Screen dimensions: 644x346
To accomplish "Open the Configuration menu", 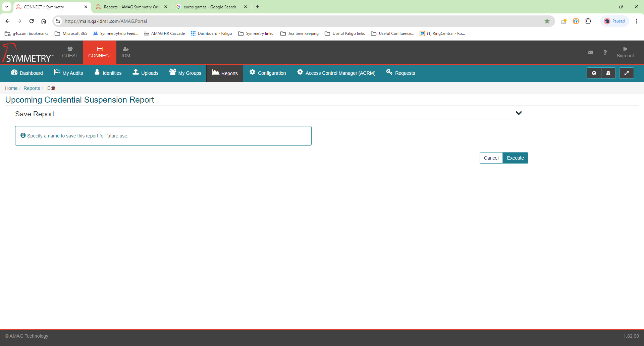I will (x=268, y=73).
